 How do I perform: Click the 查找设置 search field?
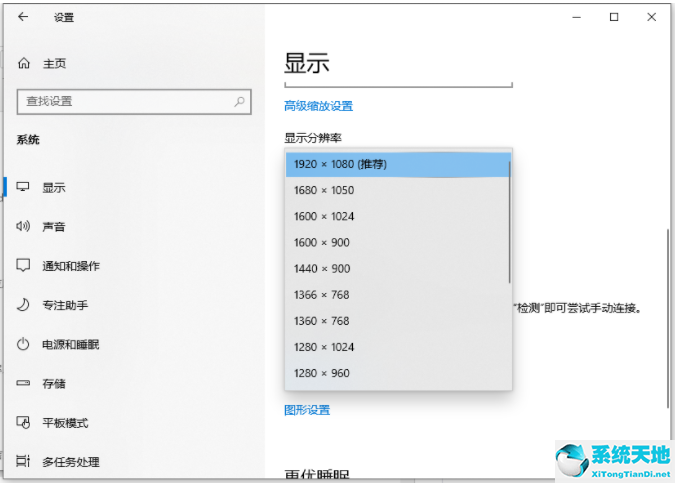[x=134, y=102]
